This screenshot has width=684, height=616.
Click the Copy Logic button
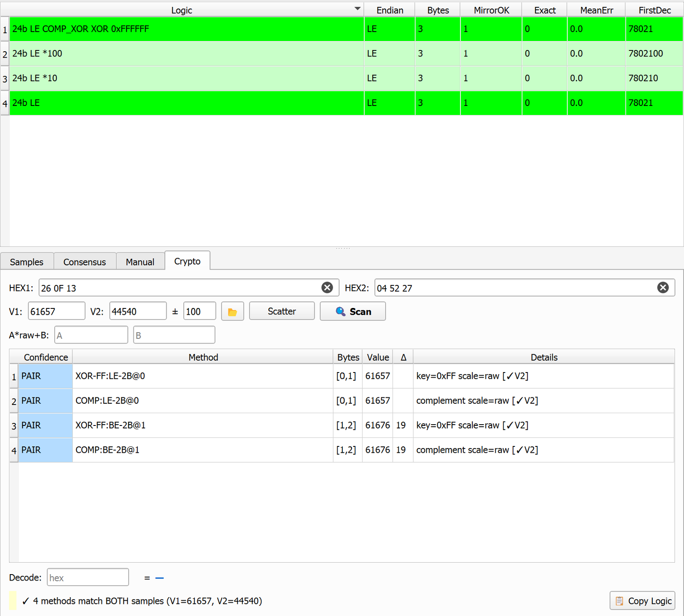[x=643, y=601]
